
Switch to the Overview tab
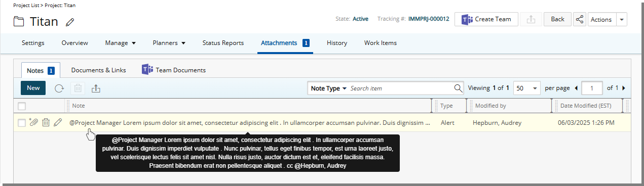75,43
